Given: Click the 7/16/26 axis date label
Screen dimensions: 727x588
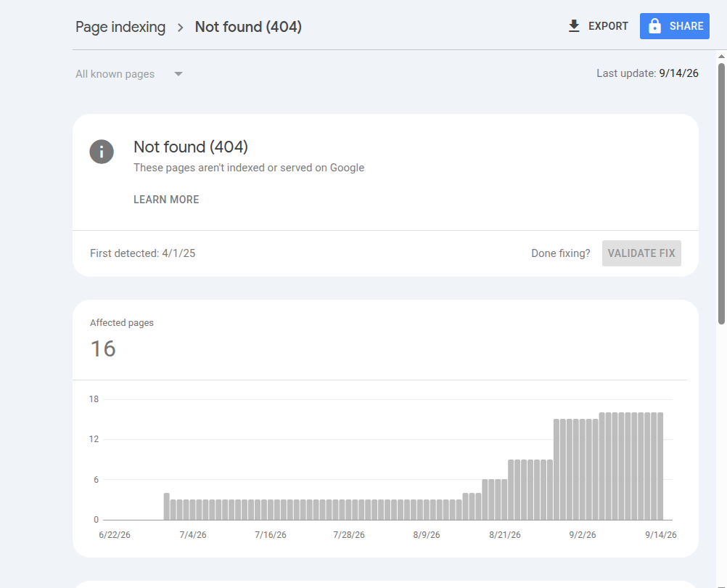Looking at the screenshot, I should 271,535.
